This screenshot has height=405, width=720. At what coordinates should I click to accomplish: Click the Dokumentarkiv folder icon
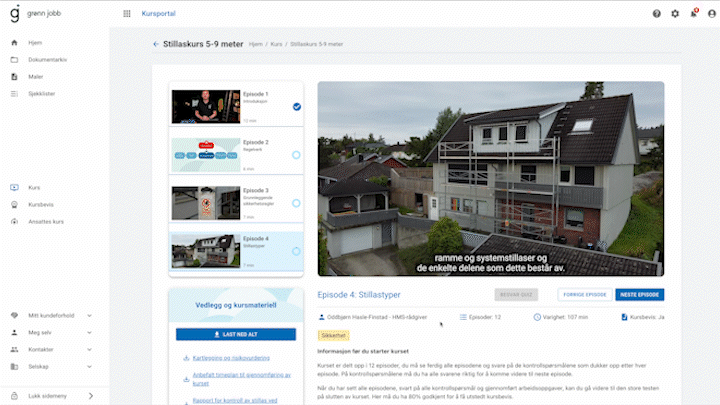pyautogui.click(x=14, y=60)
